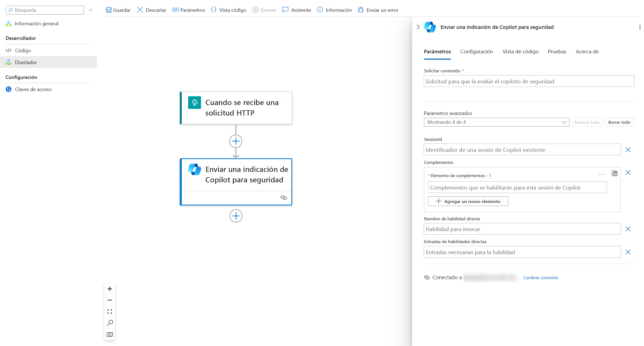Zoom in on the workflow canvas
This screenshot has width=644, height=346.
coord(109,289)
